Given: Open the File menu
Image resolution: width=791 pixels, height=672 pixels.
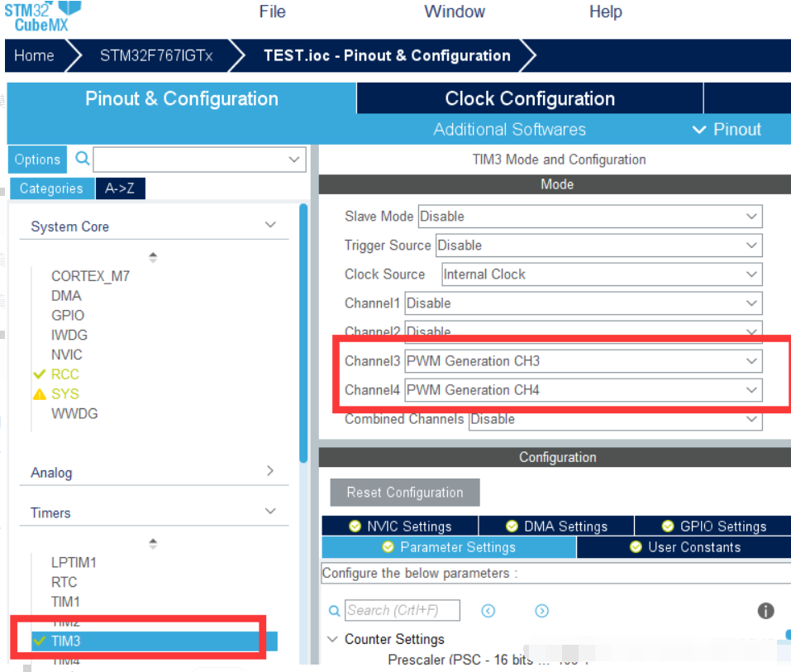Looking at the screenshot, I should coord(273,12).
